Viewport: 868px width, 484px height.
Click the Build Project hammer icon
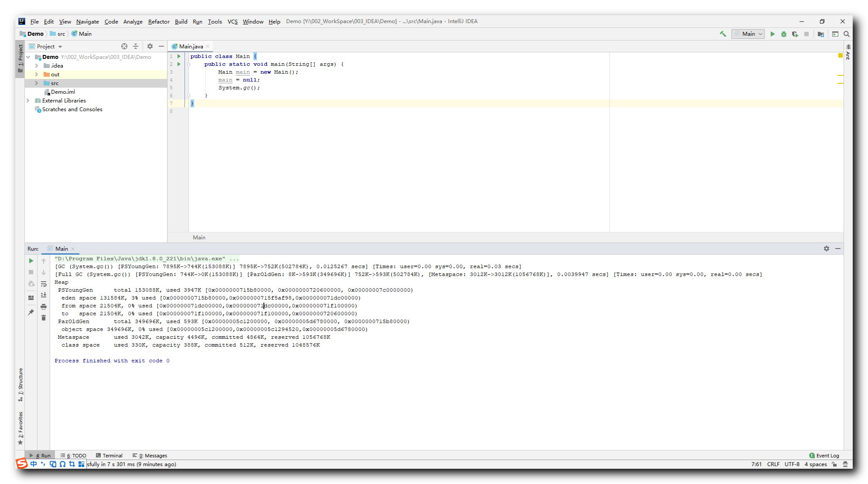pyautogui.click(x=723, y=34)
